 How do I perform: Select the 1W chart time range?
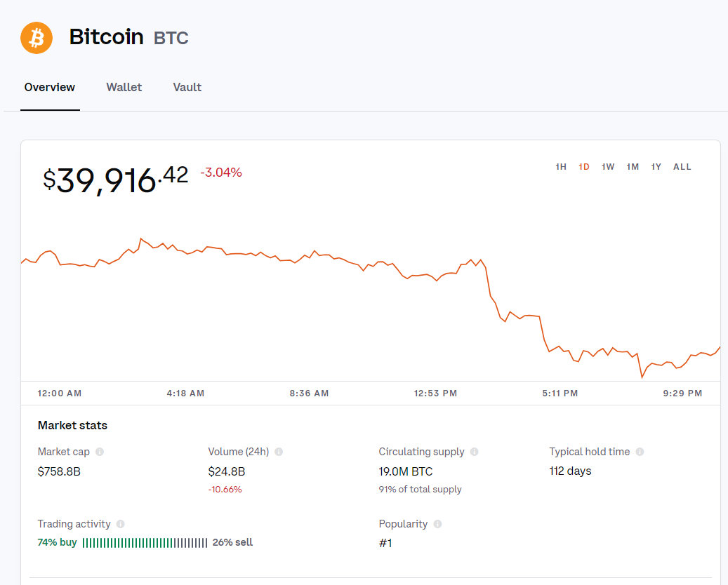(x=608, y=167)
